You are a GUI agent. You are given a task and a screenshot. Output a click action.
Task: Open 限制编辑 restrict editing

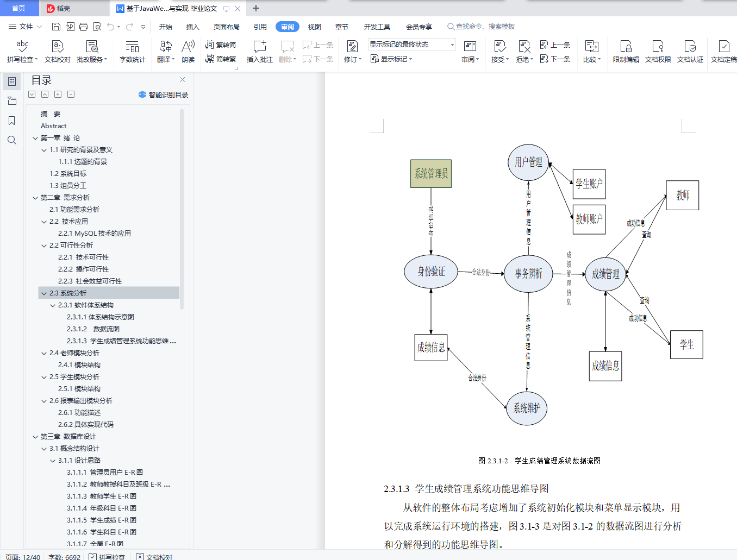point(626,52)
